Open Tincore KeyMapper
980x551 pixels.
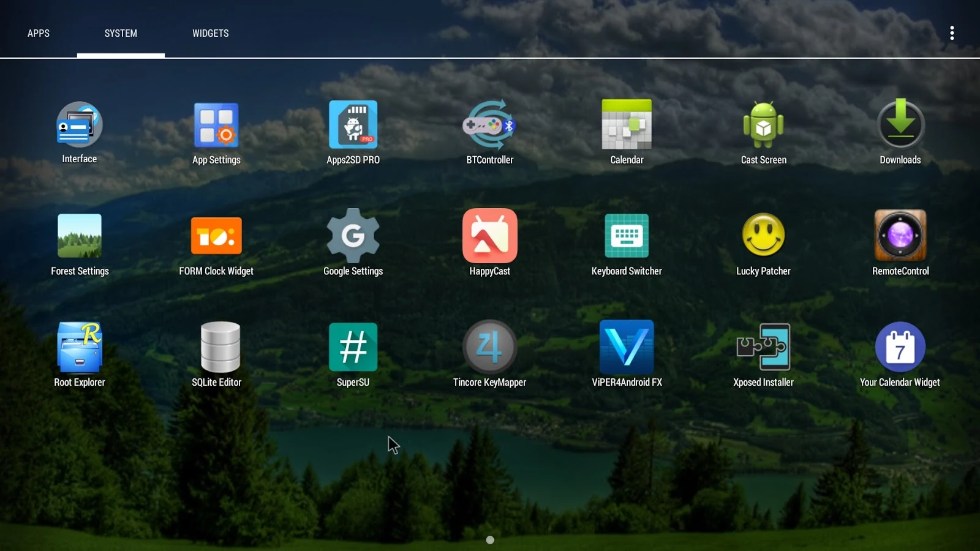pos(490,347)
